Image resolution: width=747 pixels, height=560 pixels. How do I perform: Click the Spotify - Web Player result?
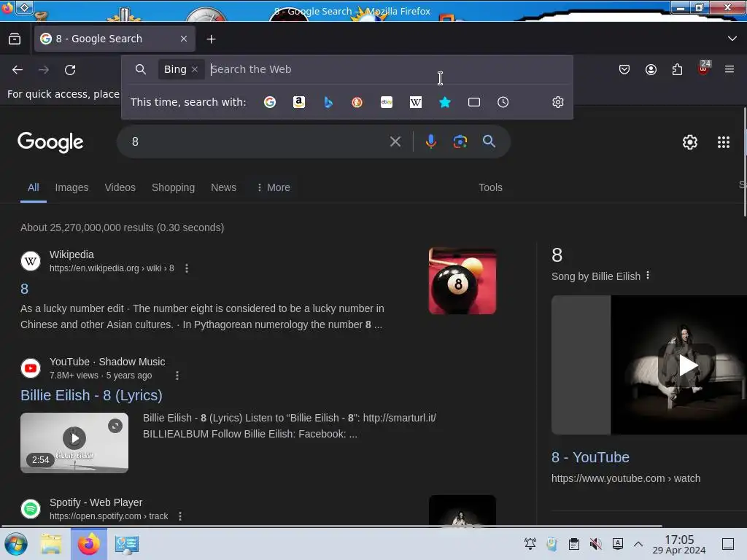[96, 502]
